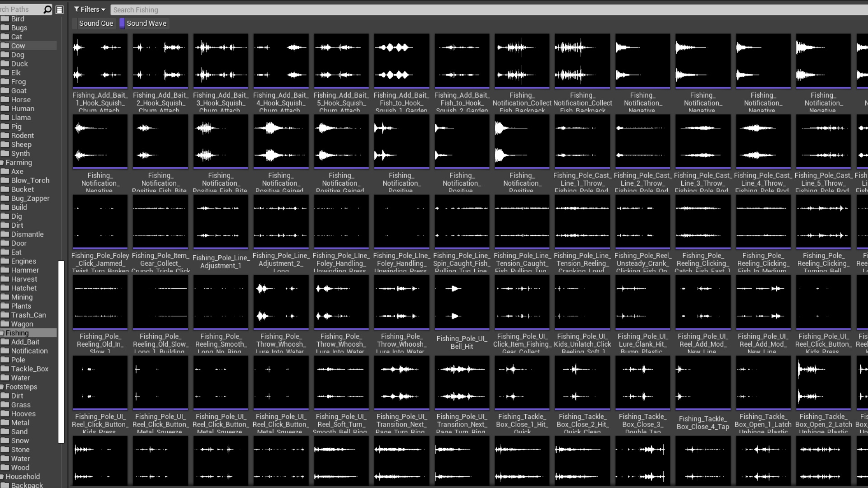
Task: Select the Blow_Torch folder
Action: (30, 180)
